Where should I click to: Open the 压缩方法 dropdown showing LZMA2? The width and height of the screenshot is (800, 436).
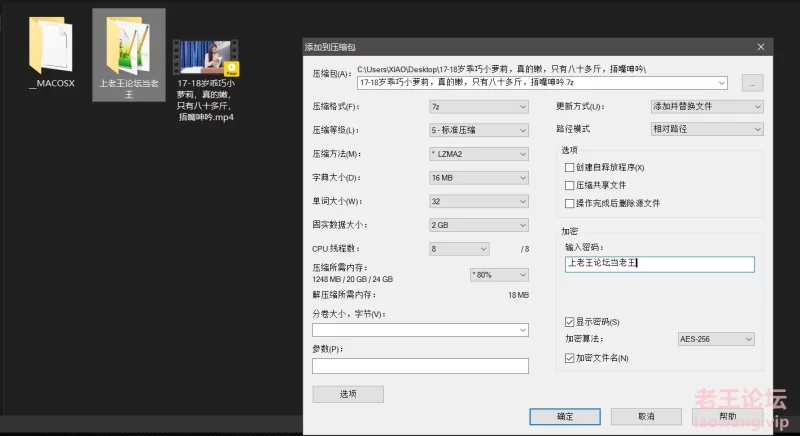479,154
